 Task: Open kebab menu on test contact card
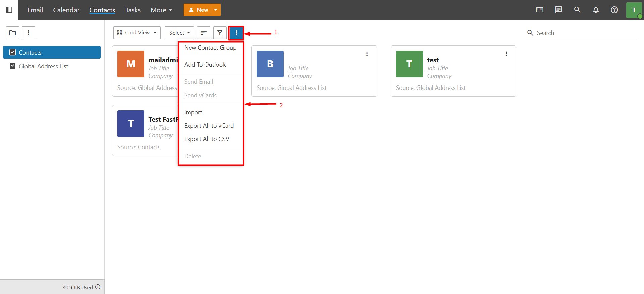click(506, 54)
